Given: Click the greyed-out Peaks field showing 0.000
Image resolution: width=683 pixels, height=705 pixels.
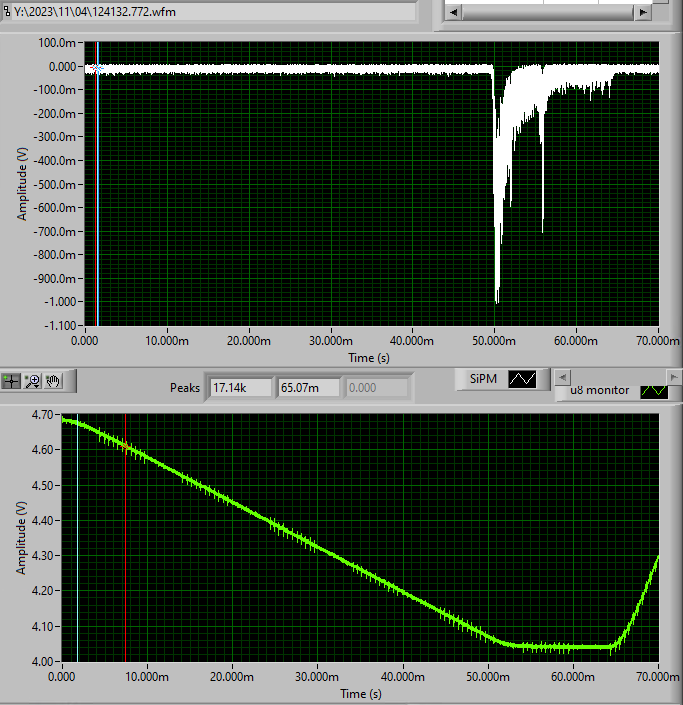Looking at the screenshot, I should (x=377, y=388).
